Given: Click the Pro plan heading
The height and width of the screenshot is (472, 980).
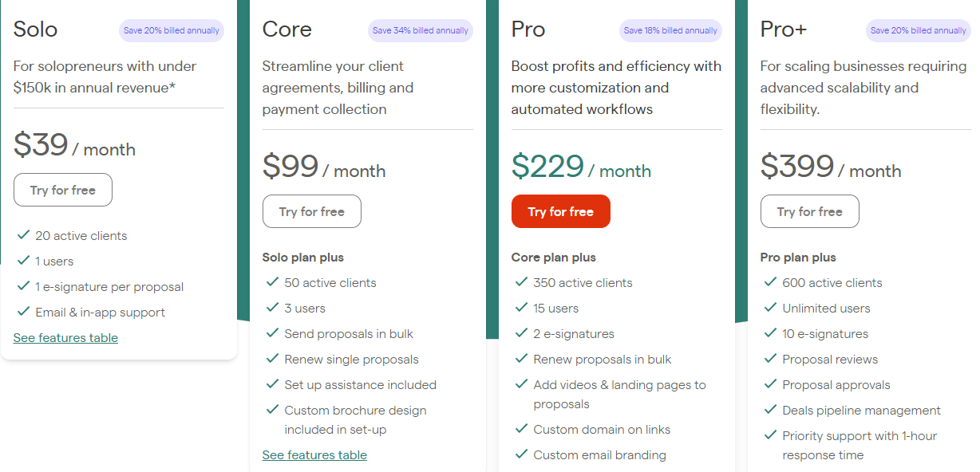Looking at the screenshot, I should pyautogui.click(x=528, y=29).
